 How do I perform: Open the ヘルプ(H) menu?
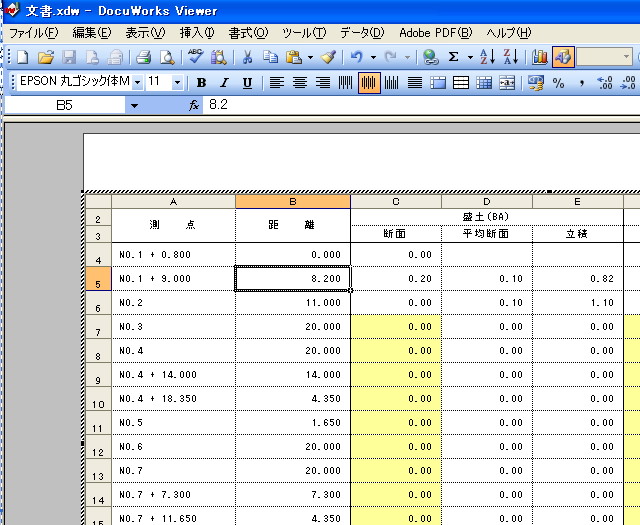509,33
